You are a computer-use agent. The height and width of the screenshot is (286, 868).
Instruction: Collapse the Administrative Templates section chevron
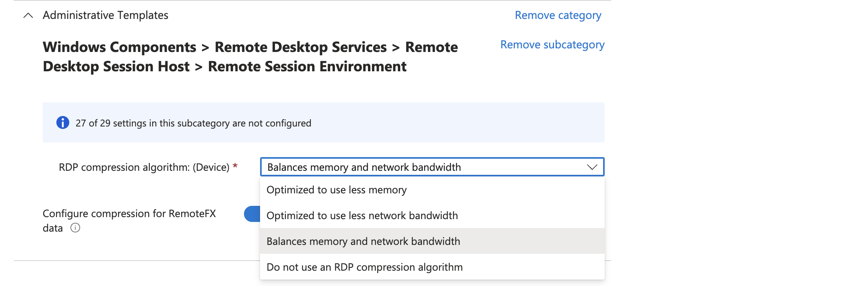click(28, 15)
